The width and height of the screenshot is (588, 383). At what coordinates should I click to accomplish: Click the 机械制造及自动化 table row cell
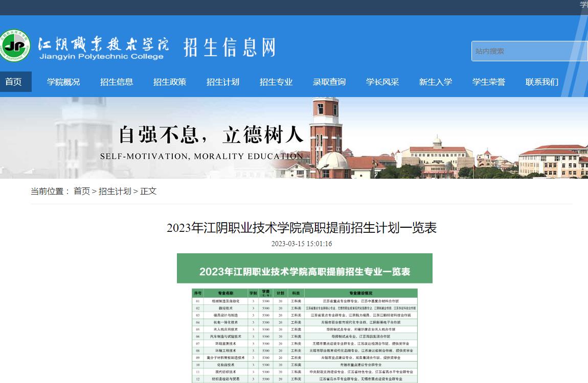225,301
